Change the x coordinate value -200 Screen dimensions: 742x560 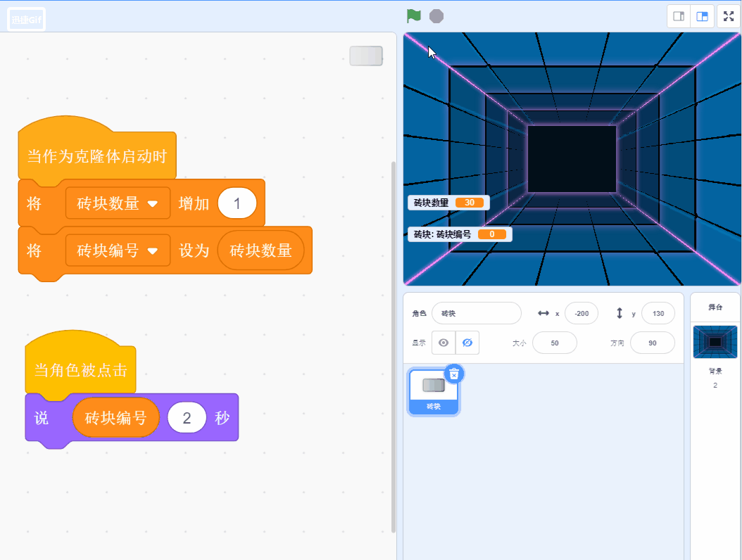point(581,313)
